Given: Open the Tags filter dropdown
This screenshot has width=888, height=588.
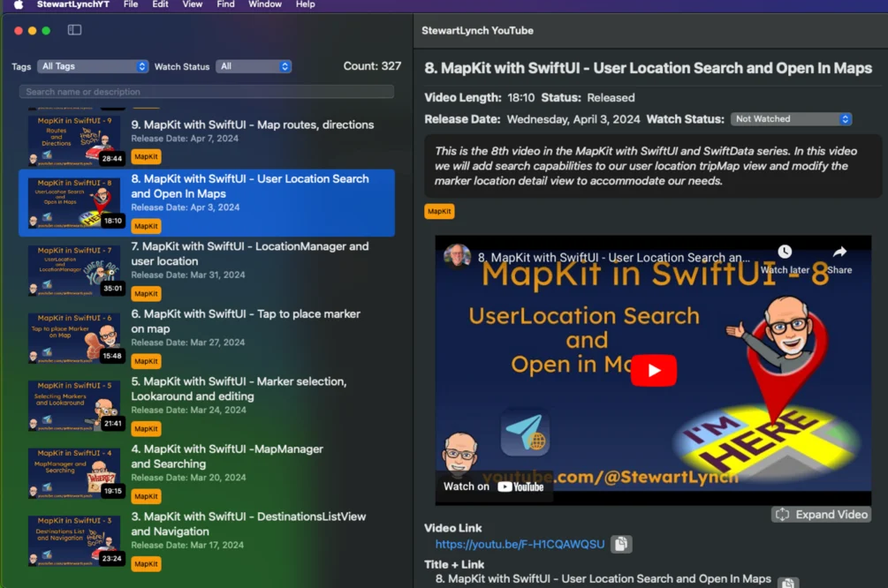Looking at the screenshot, I should (x=93, y=66).
